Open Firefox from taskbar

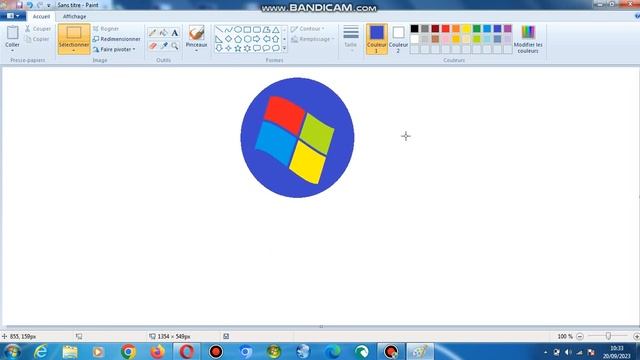158,351
